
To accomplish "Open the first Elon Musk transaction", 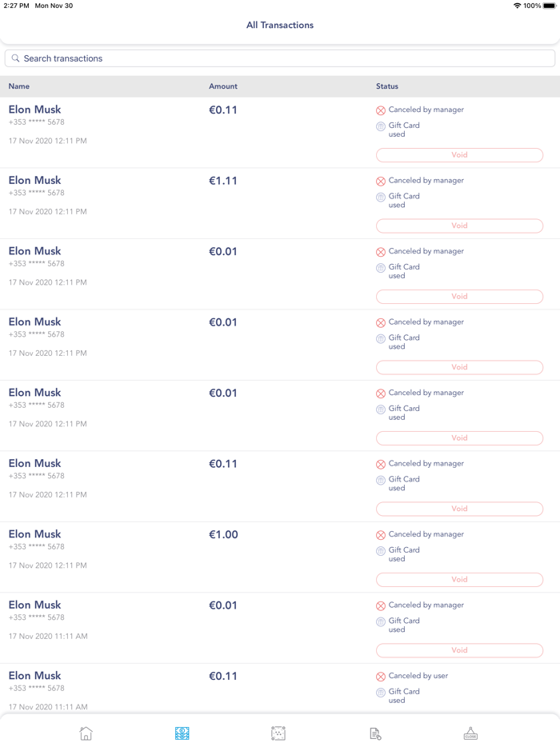I will click(x=35, y=110).
